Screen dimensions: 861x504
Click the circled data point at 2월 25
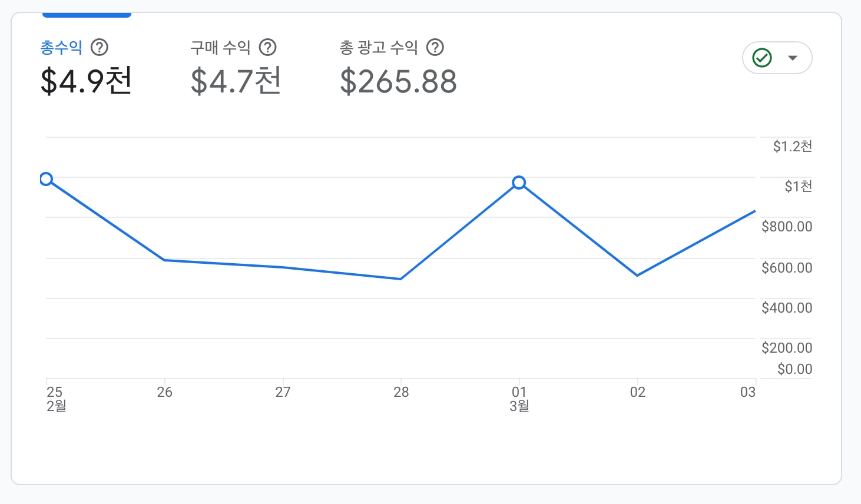(x=46, y=179)
